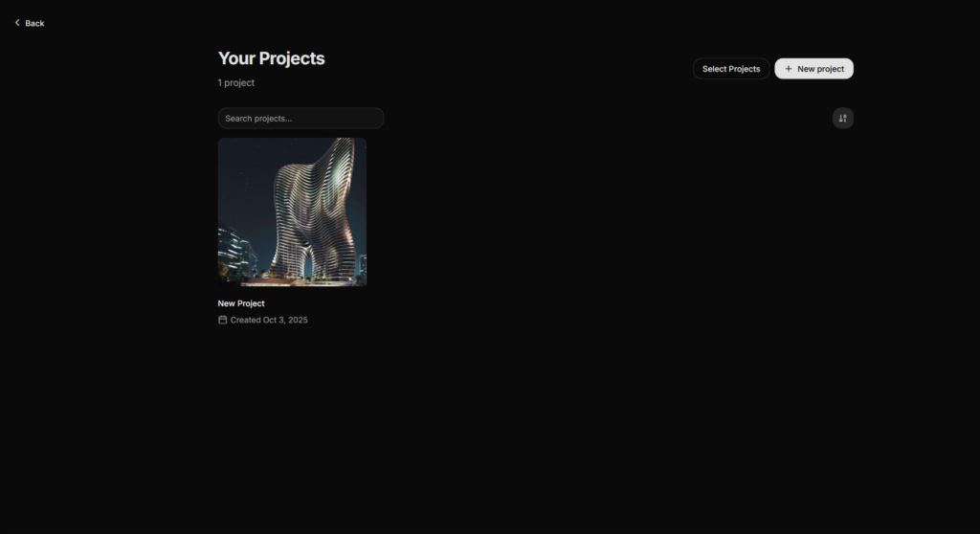980x534 pixels.
Task: Enable multi-select mode via Select Projects
Action: [731, 69]
